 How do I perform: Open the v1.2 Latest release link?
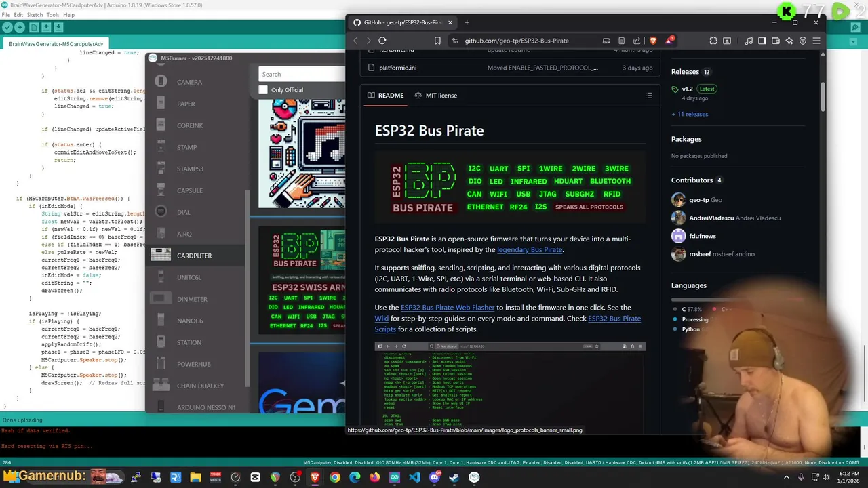(694, 89)
